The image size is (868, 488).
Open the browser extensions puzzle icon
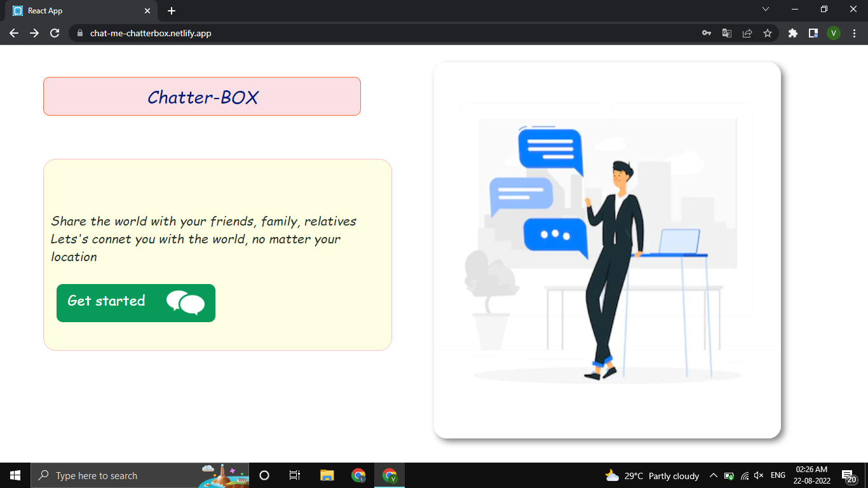792,32
